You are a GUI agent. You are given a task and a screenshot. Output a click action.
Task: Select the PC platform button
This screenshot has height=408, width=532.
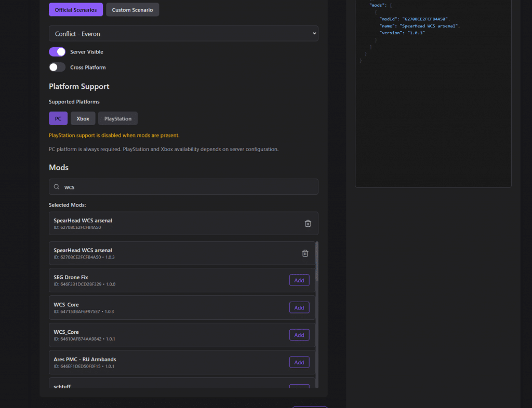58,118
